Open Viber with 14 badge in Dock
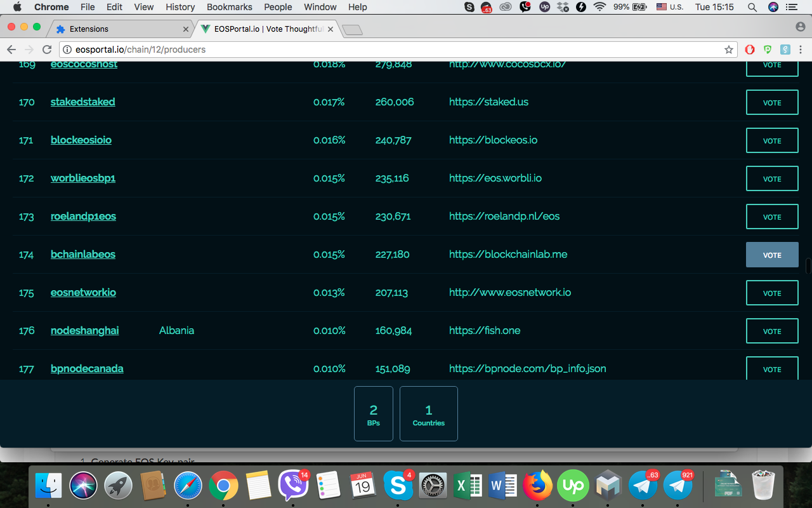Image resolution: width=812 pixels, height=508 pixels. tap(293, 486)
